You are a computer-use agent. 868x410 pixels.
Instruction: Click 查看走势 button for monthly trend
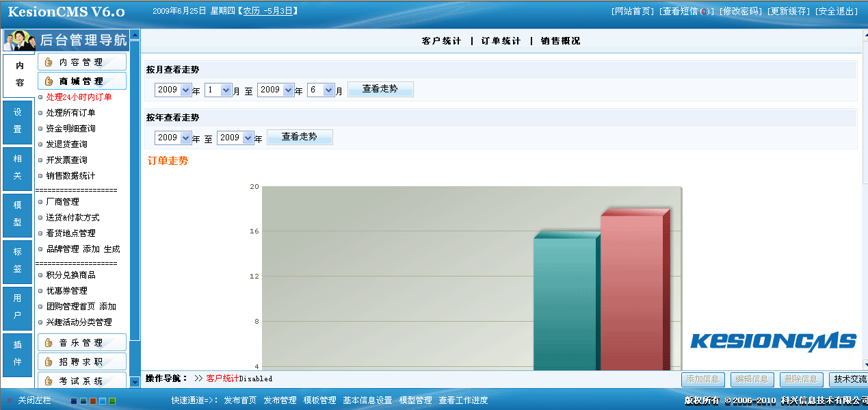click(380, 89)
